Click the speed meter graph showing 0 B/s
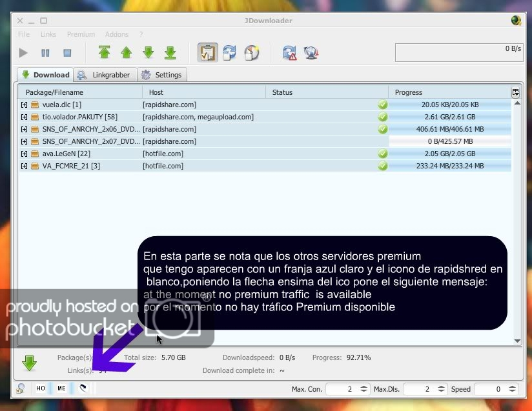The width and height of the screenshot is (532, 411). coord(458,52)
